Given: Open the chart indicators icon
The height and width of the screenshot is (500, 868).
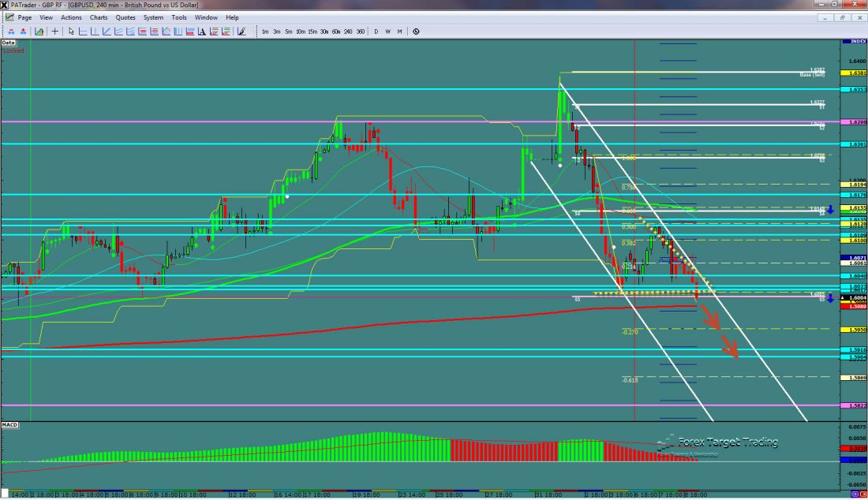Looking at the screenshot, I should tap(38, 32).
